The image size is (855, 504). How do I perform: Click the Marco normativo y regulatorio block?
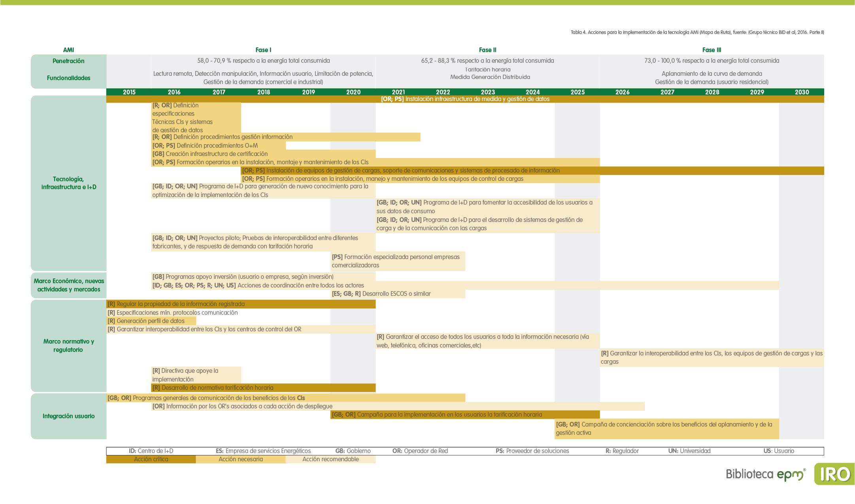(68, 346)
